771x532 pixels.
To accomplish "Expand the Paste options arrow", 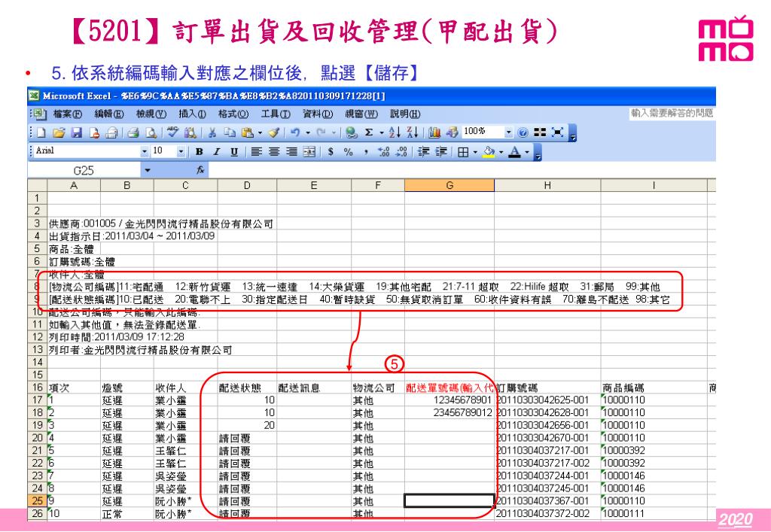I will pyautogui.click(x=260, y=133).
